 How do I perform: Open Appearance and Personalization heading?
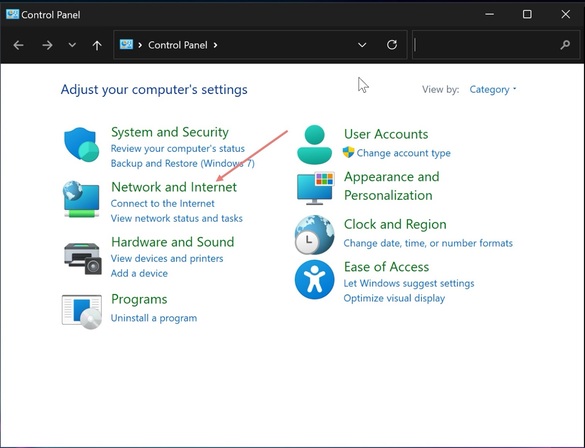pyautogui.click(x=391, y=186)
